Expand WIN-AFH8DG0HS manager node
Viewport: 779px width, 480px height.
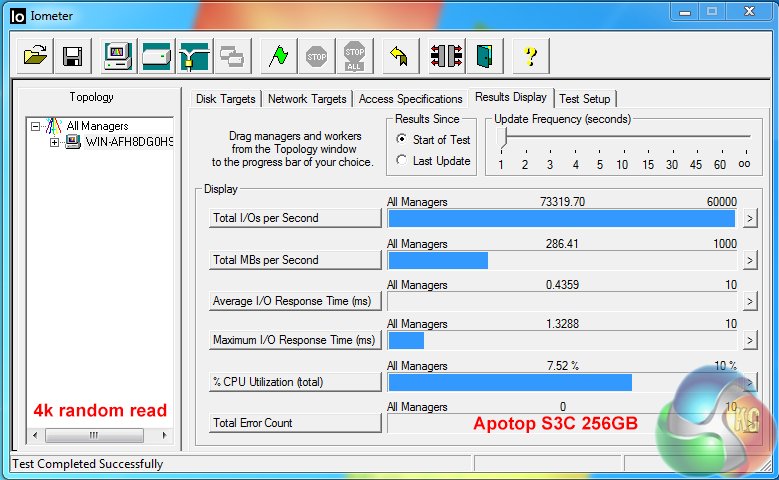(x=54, y=143)
